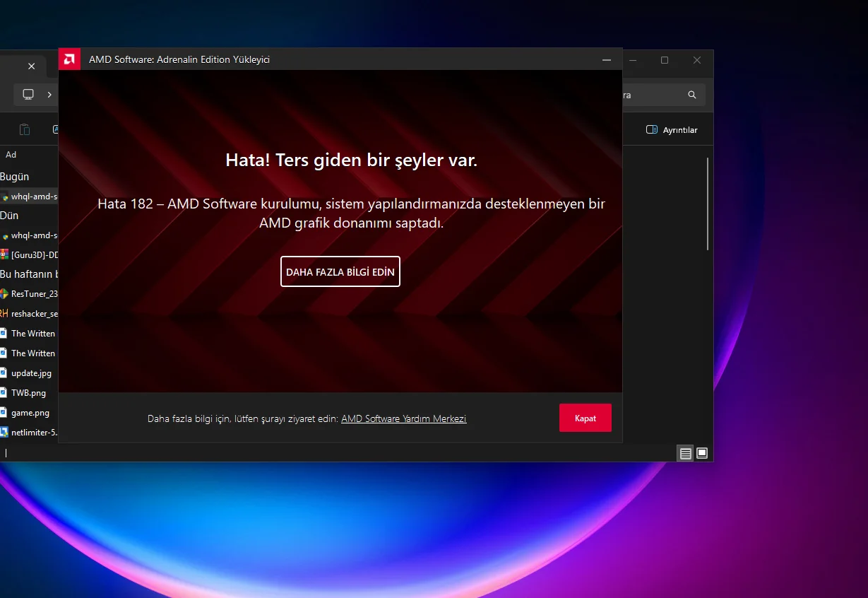The image size is (868, 598).
Task: Click the DAHA FAZLA BİLGİ EDİN button
Action: 340,271
